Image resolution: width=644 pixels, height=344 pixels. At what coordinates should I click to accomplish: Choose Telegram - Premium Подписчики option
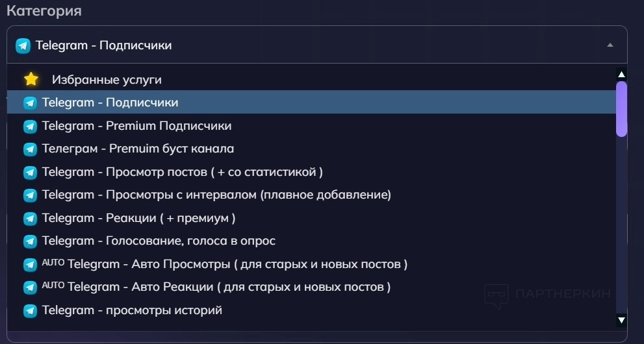(x=136, y=126)
